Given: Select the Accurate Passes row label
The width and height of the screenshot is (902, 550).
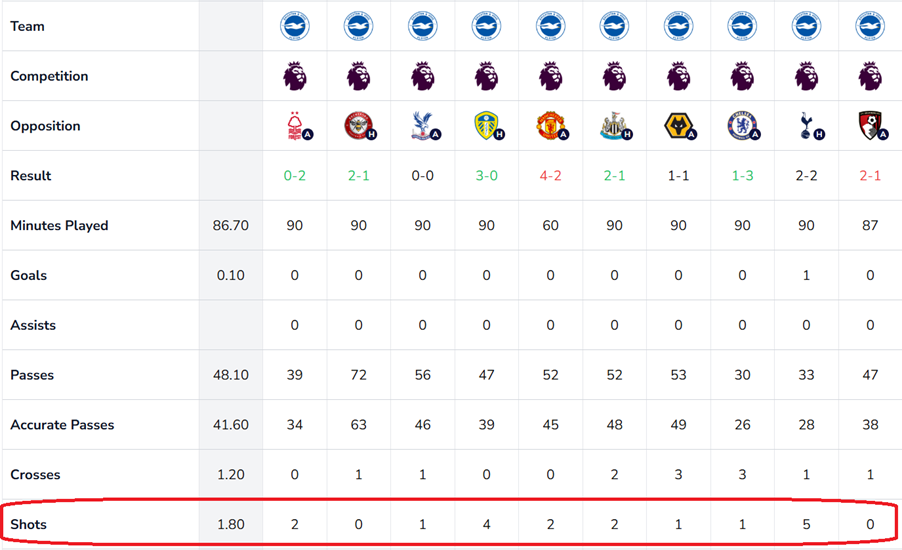Looking at the screenshot, I should (x=62, y=425).
